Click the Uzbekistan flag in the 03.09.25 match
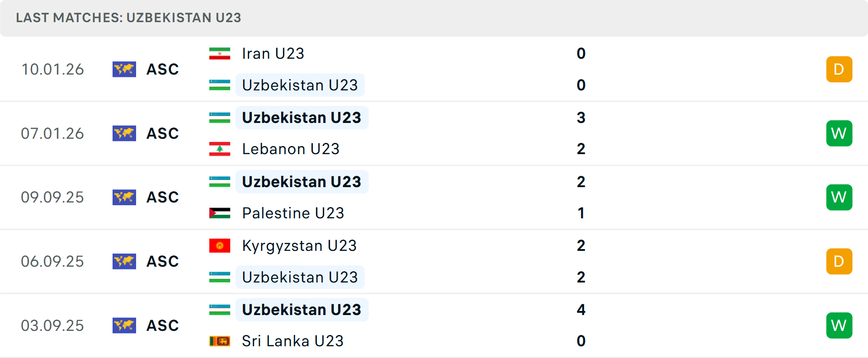 coord(220,310)
